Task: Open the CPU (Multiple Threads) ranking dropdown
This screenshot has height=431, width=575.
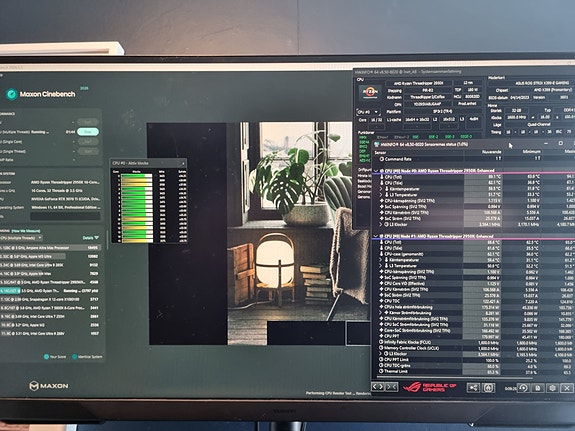Action: (21, 238)
